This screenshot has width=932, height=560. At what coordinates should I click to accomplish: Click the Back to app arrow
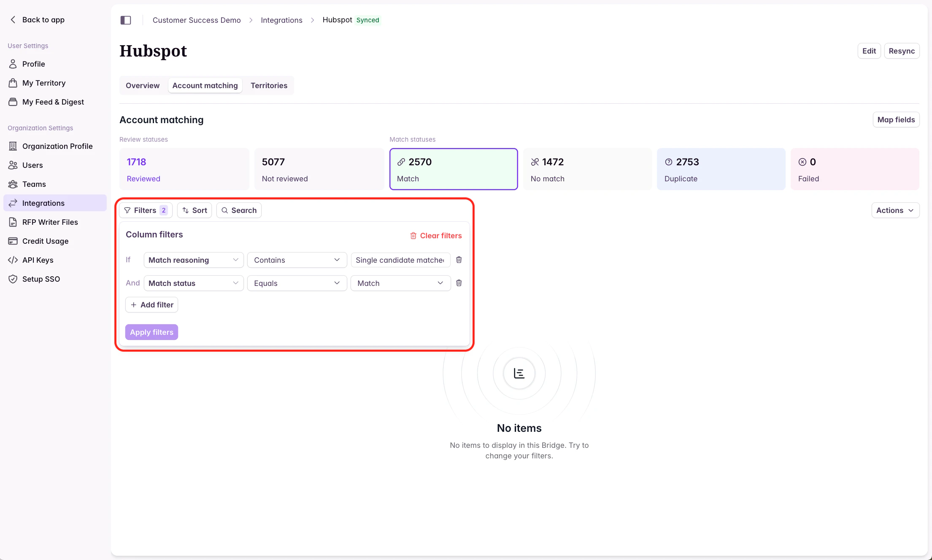13,20
